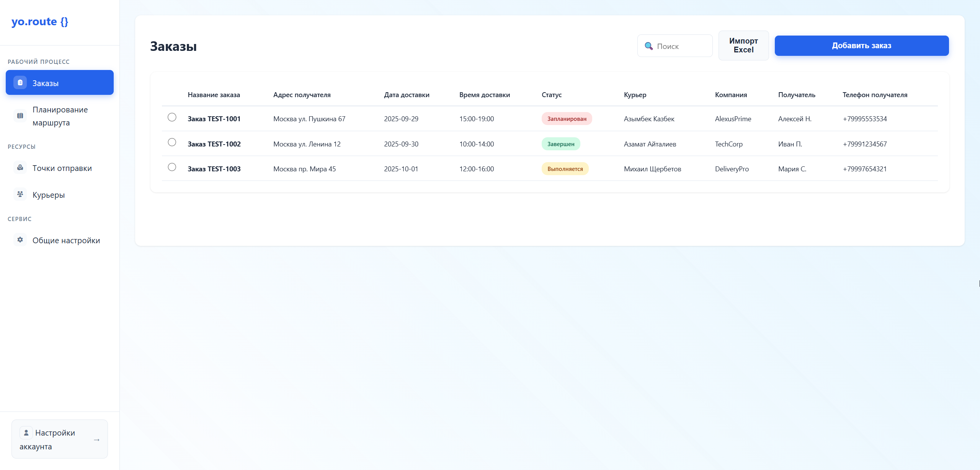
Task: Click the Orders clipboard icon in sidebar
Action: 20,83
